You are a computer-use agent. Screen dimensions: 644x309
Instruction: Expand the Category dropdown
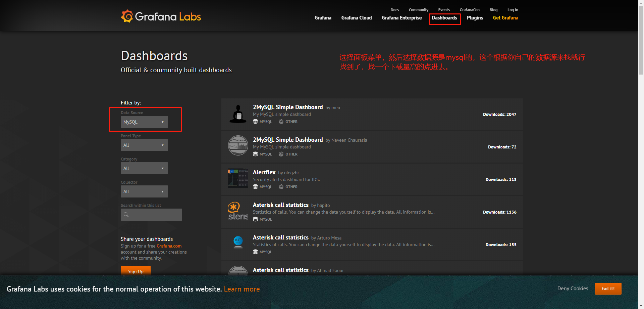click(x=144, y=168)
